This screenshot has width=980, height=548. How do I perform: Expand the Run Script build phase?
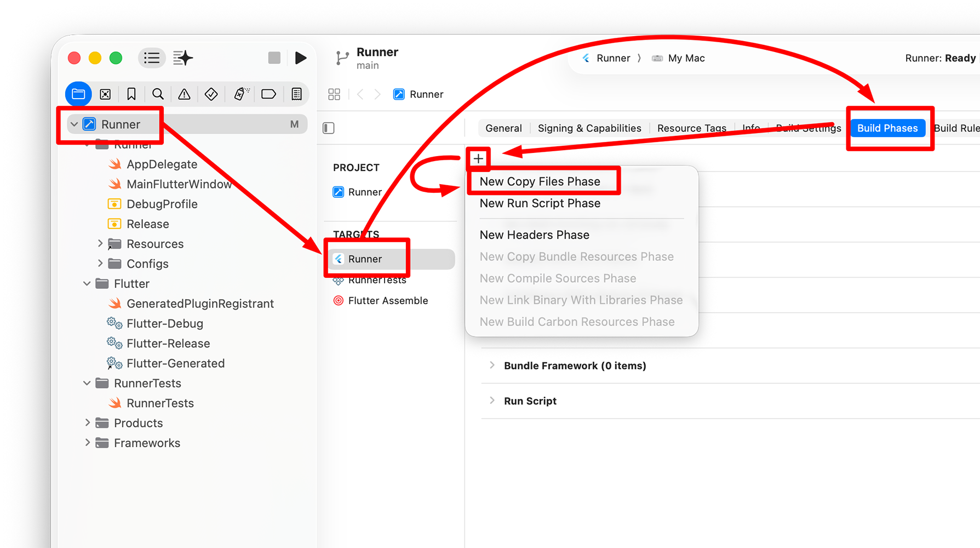pyautogui.click(x=492, y=401)
